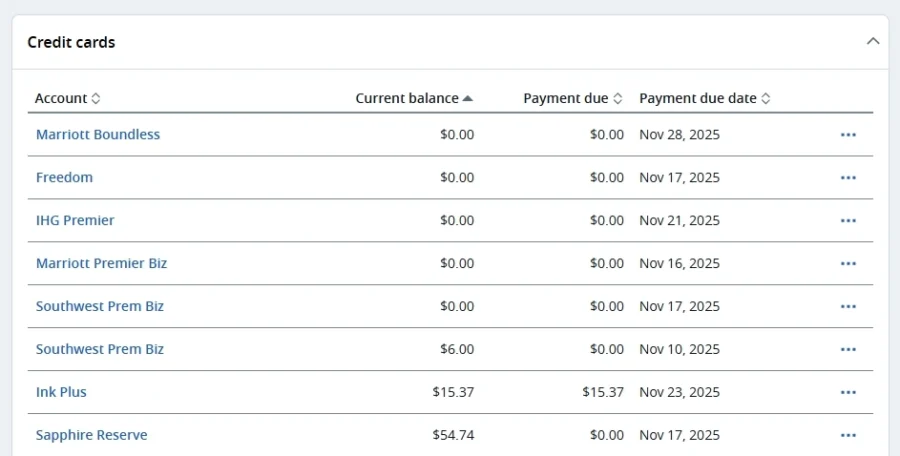The image size is (900, 456).
Task: Click the Credit cards section heading
Action: click(x=71, y=43)
